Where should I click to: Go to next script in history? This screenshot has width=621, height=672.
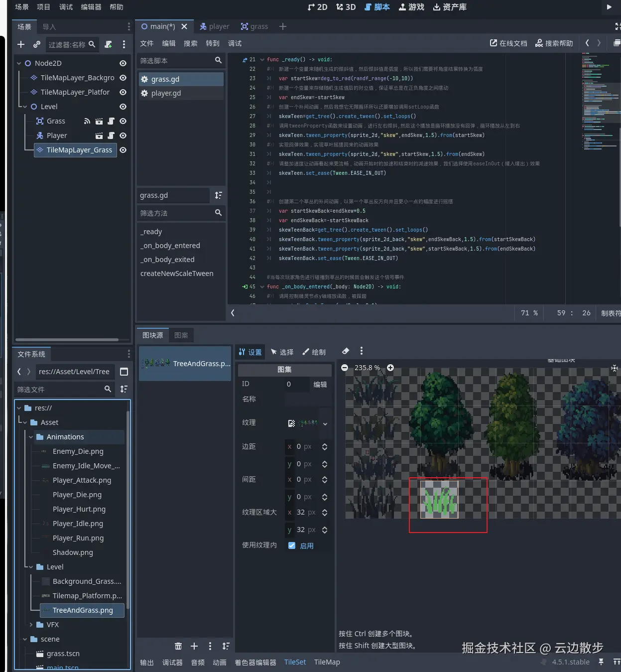599,43
